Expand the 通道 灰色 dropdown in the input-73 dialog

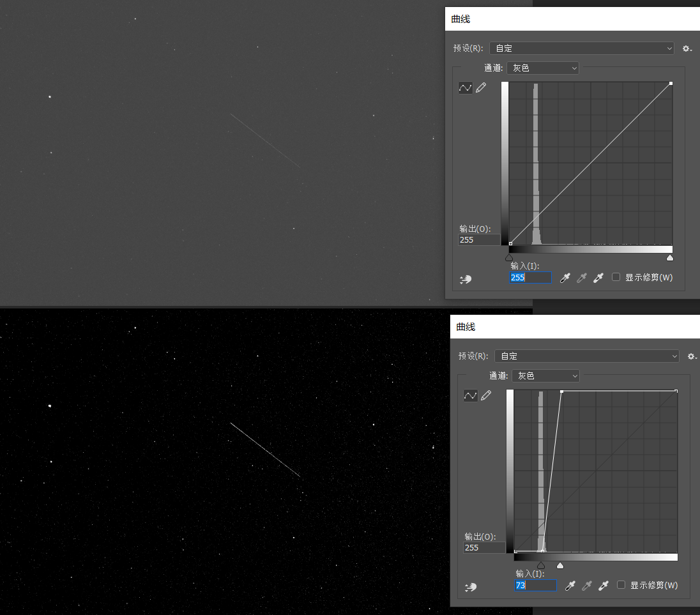coord(547,376)
